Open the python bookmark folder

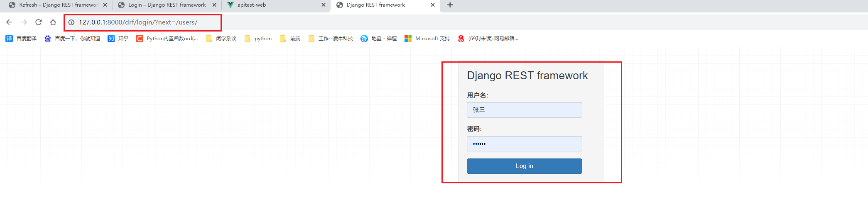(258, 39)
